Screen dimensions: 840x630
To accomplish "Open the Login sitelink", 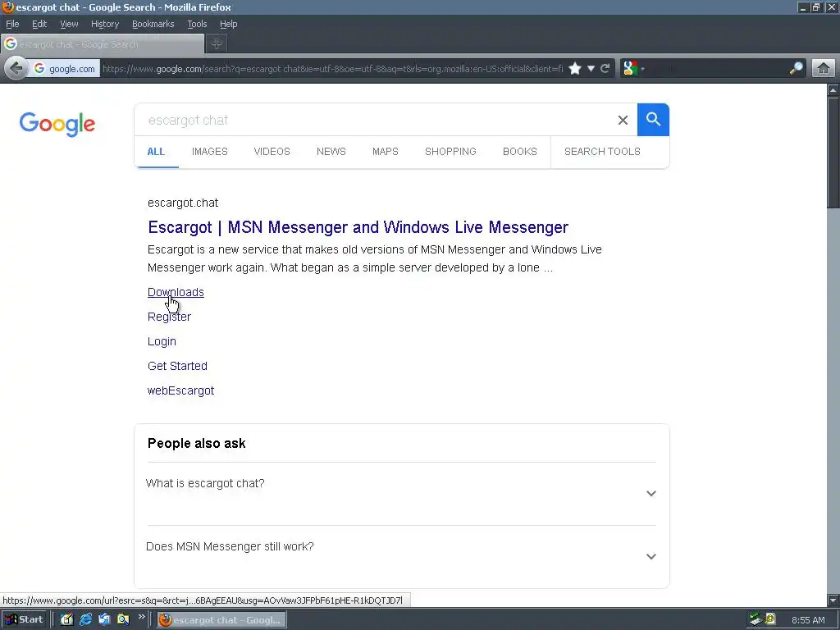I will pos(162,341).
